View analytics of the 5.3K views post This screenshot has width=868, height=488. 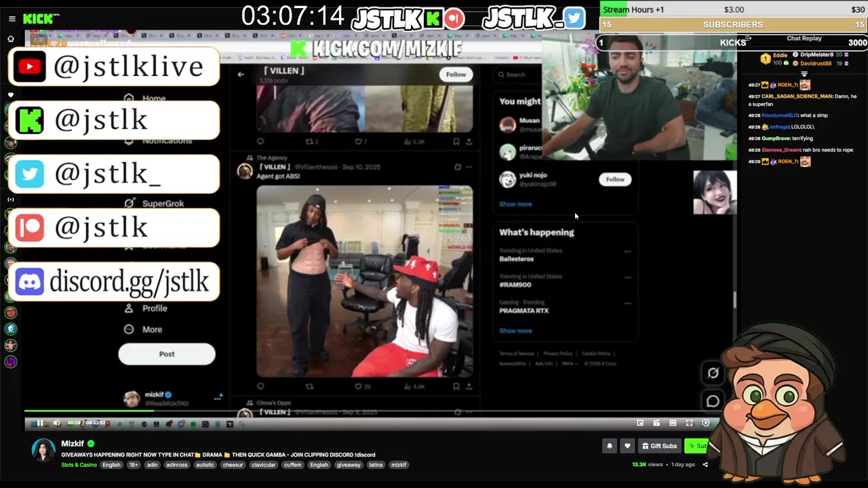pos(414,142)
